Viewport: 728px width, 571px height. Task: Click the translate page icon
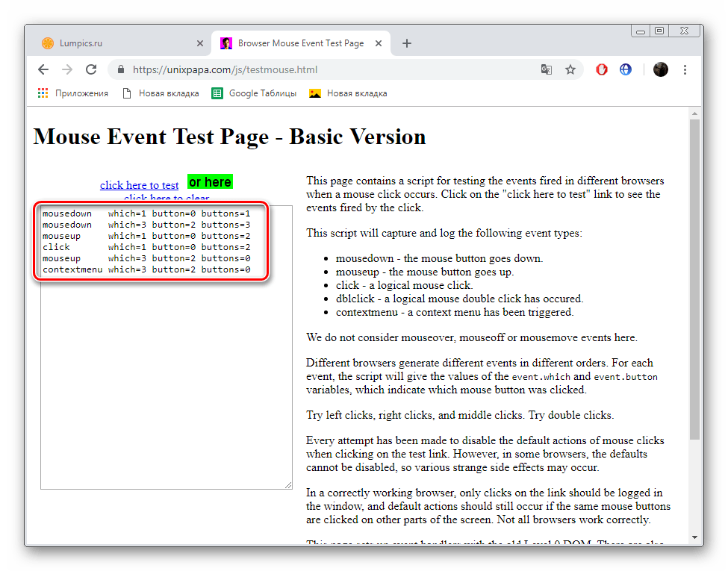click(x=547, y=69)
